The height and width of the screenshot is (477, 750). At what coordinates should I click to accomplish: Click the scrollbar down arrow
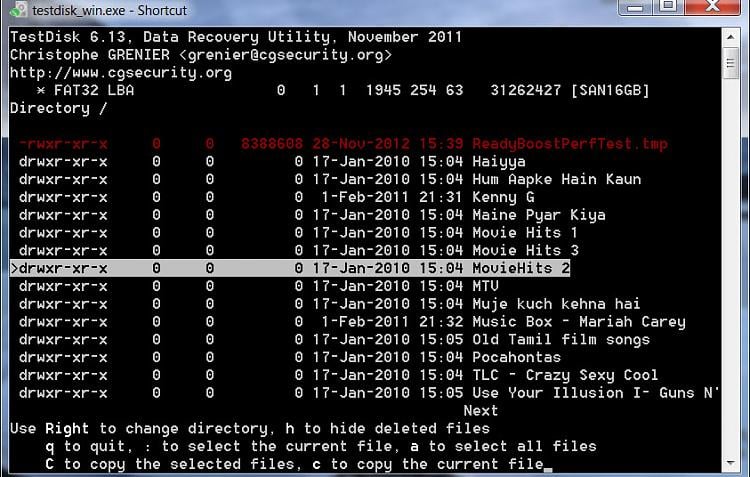pos(730,463)
